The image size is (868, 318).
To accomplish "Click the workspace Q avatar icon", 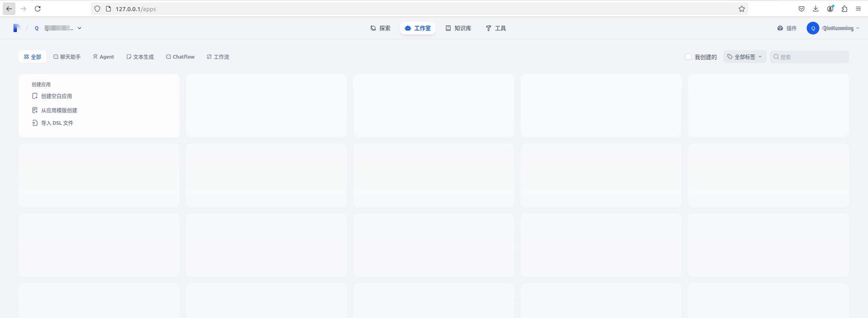I will (x=37, y=28).
